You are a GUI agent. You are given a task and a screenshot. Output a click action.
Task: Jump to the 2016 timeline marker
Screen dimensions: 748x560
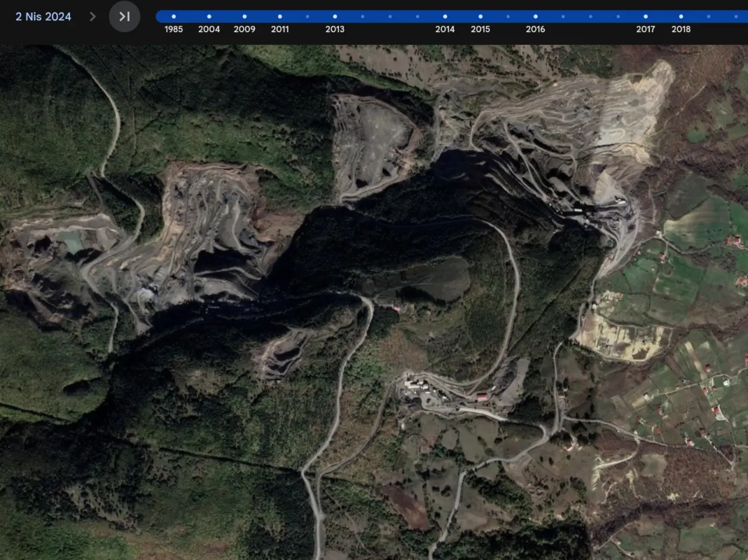[535, 16]
